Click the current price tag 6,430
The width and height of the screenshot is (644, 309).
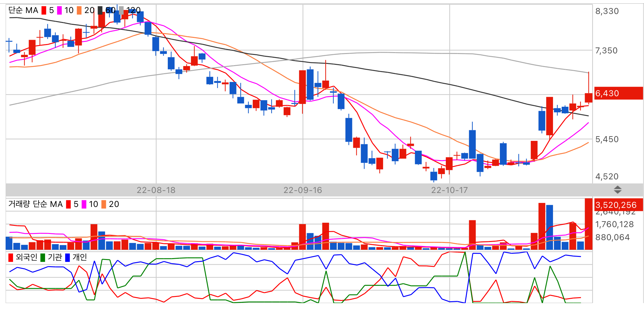[618, 93]
